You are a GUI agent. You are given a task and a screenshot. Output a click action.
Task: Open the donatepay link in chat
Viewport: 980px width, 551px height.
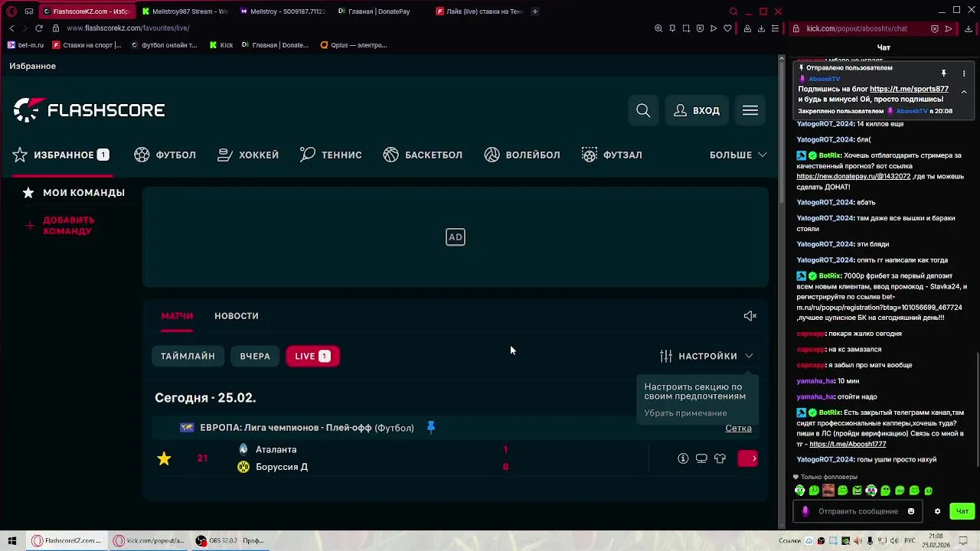pyautogui.click(x=853, y=176)
